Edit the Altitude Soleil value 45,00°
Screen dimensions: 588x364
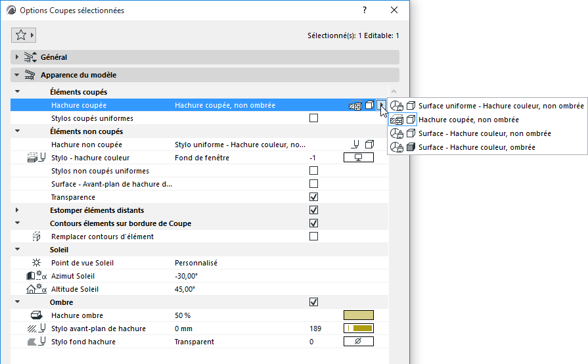[185, 289]
